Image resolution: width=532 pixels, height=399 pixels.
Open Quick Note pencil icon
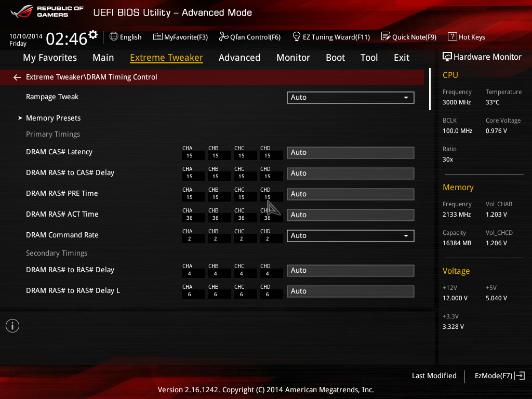point(386,36)
